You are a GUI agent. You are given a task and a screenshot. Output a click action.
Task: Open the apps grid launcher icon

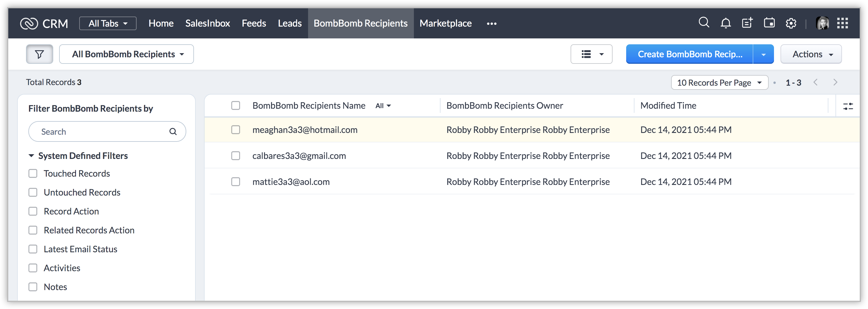tap(842, 23)
